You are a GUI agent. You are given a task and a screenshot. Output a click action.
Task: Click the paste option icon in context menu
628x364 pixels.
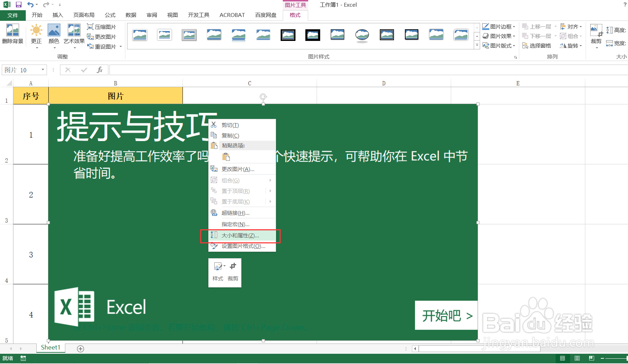point(226,157)
